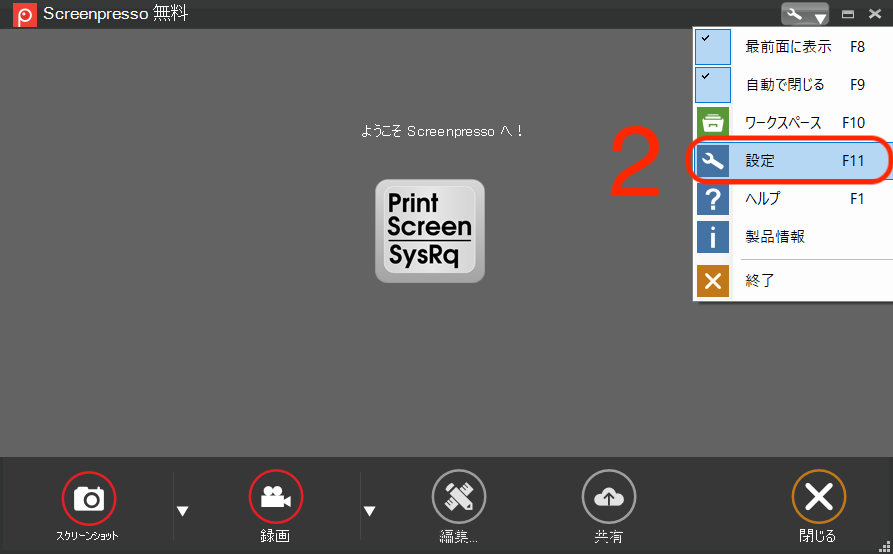Click the Screenpresso 無料 title text
893x554 pixels.
116,13
